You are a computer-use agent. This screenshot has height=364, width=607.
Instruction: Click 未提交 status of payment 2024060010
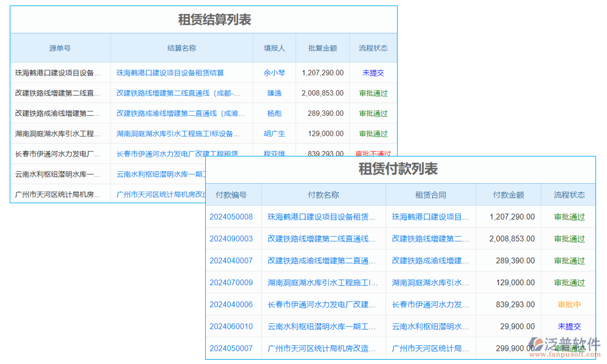click(569, 326)
